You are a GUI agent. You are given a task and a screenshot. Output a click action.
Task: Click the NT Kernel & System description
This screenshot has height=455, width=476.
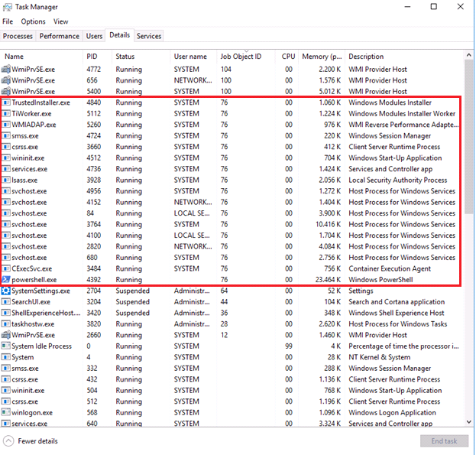point(380,357)
